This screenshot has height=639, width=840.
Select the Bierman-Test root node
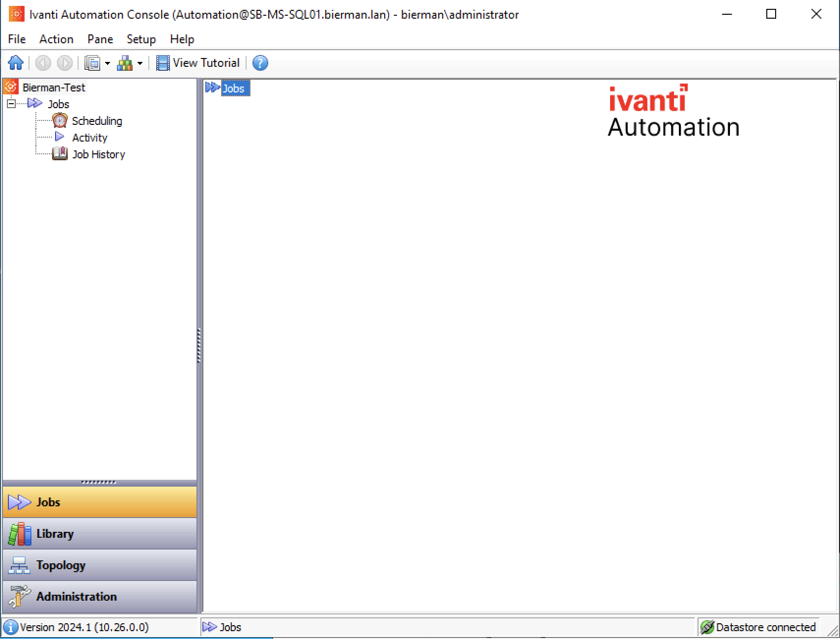(54, 87)
